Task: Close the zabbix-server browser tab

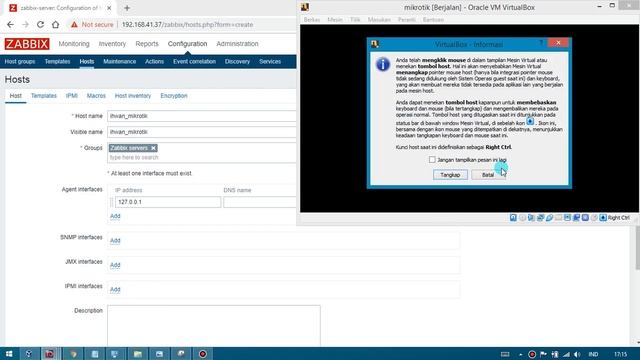Action: tap(109, 8)
